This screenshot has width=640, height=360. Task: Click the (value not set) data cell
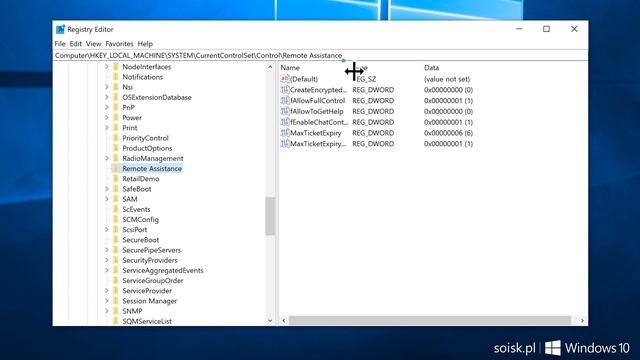click(447, 79)
